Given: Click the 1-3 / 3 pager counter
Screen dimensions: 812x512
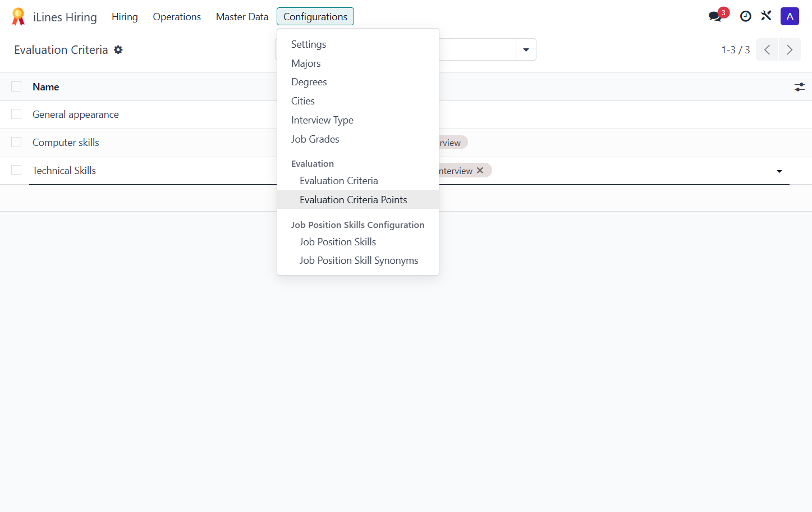Looking at the screenshot, I should coord(736,50).
